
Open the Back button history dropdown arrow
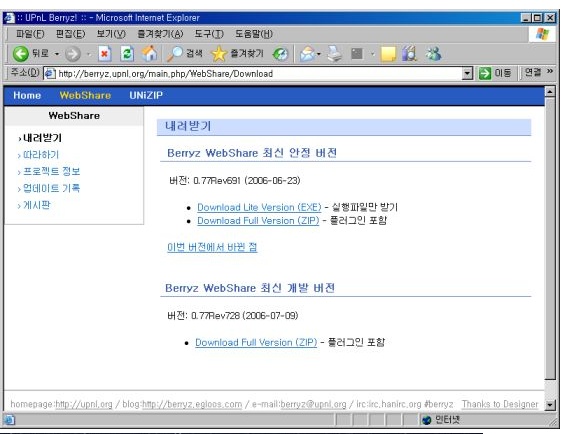point(57,54)
